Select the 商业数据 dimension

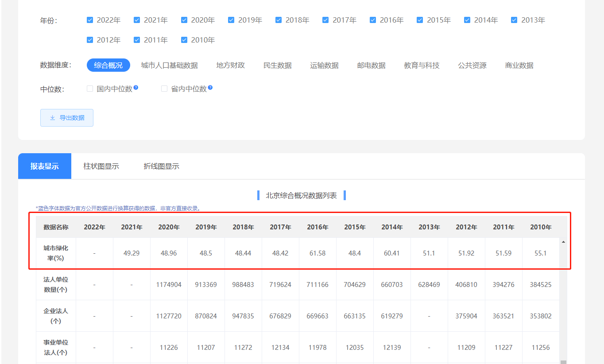click(519, 65)
